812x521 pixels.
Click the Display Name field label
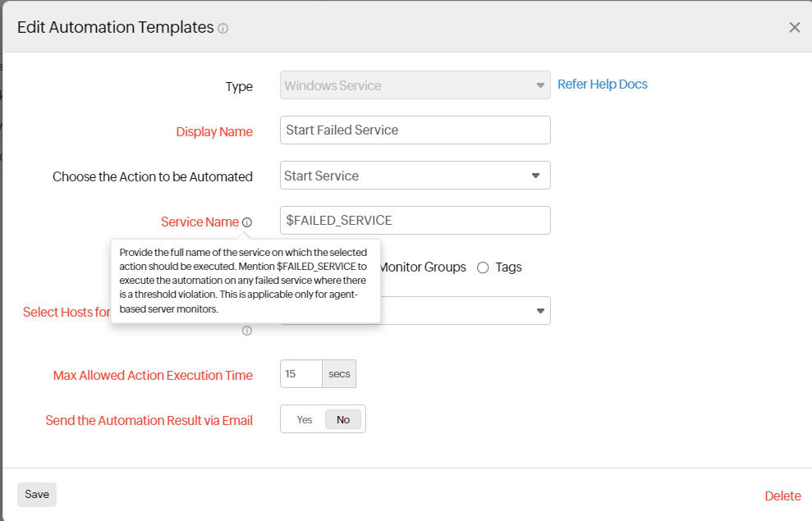point(214,131)
